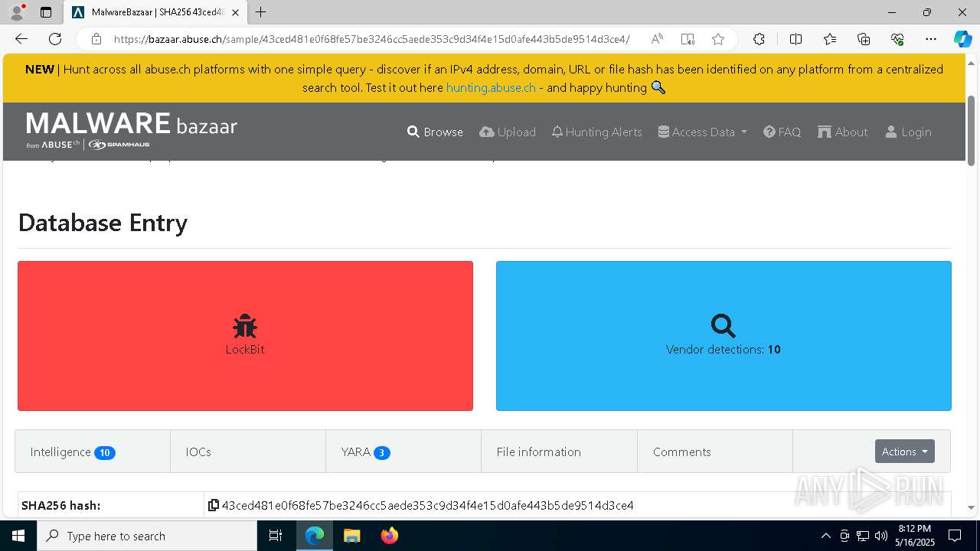
Task: Click Type here to search box
Action: click(x=147, y=536)
